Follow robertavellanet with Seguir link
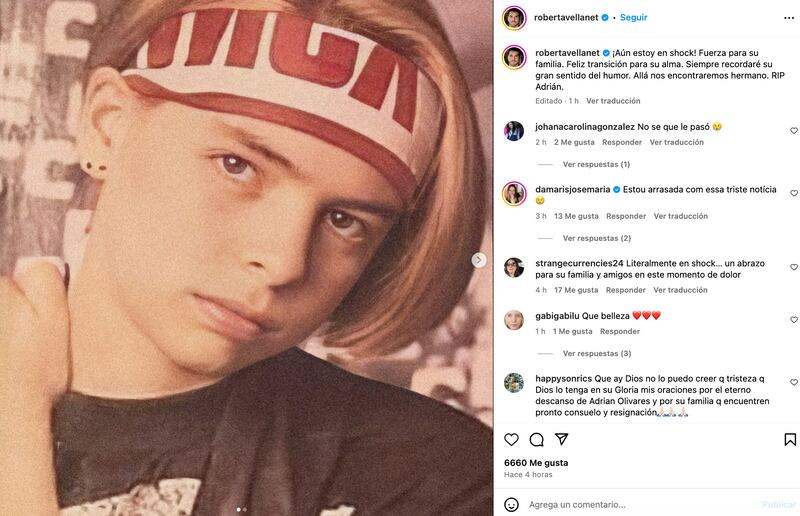The image size is (800, 516). coord(633,17)
